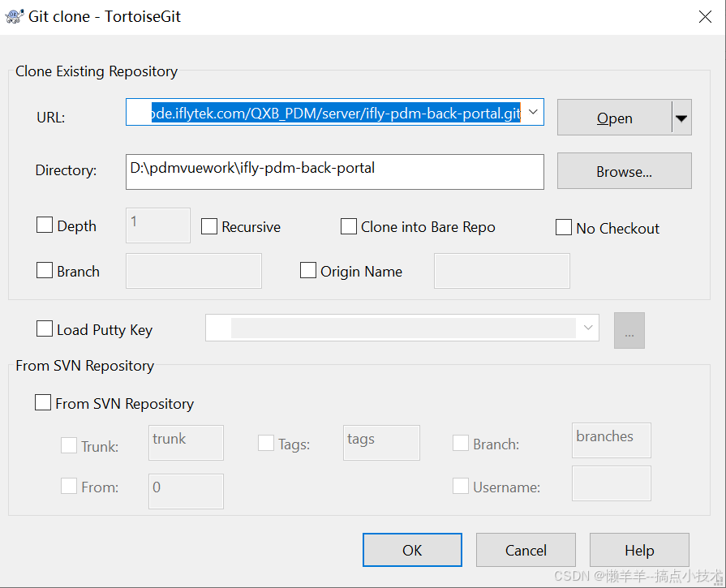Close the Git clone dialog
The image size is (726, 588).
[x=705, y=17]
